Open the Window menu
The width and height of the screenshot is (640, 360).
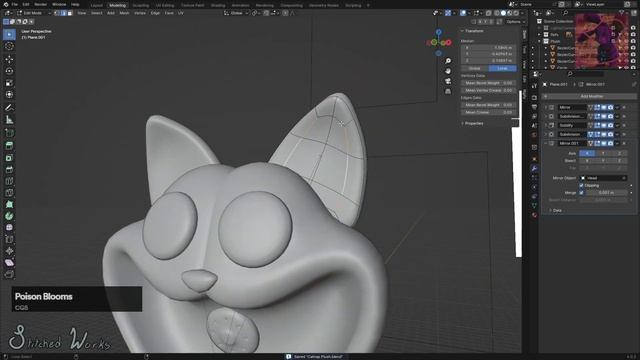[59, 4]
